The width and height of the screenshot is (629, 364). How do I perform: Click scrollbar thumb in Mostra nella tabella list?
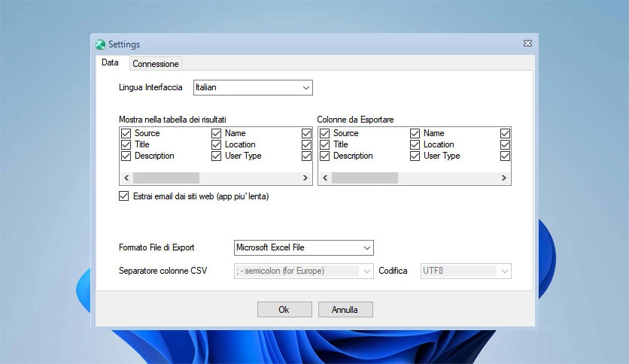pyautogui.click(x=166, y=177)
